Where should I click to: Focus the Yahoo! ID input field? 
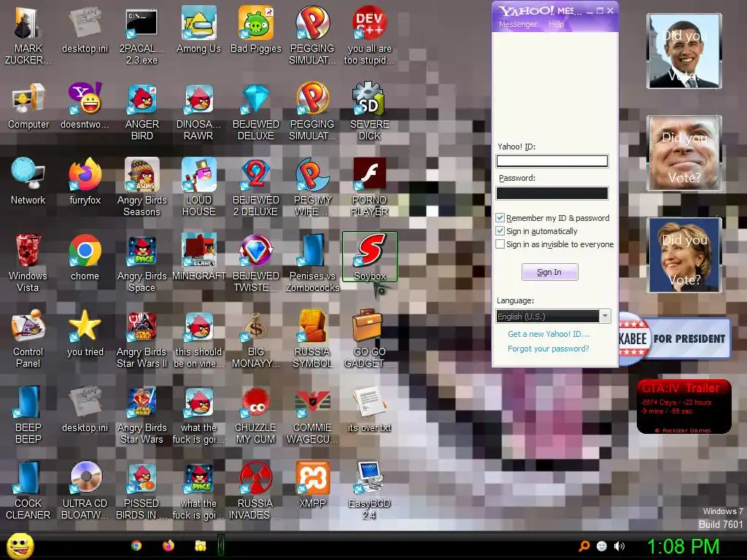point(552,161)
